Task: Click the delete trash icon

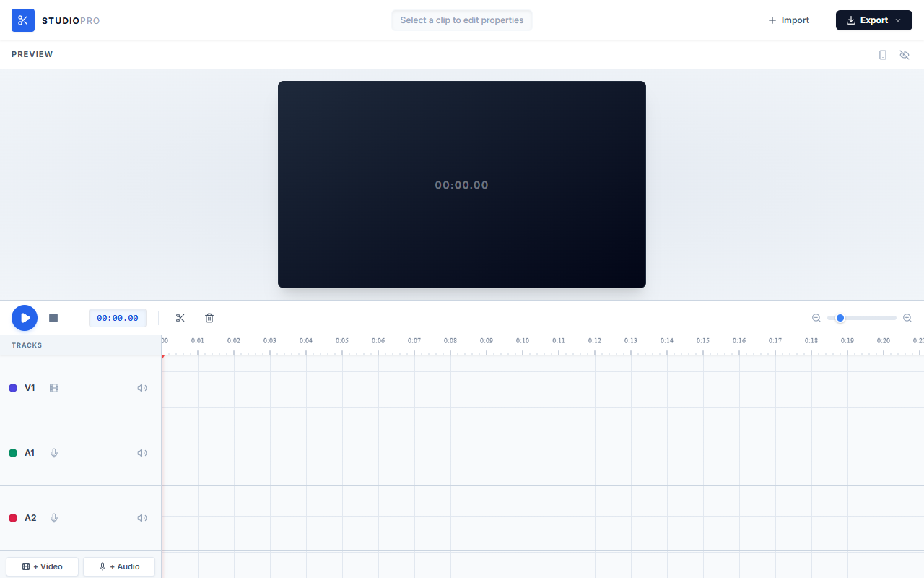Action: coord(209,318)
